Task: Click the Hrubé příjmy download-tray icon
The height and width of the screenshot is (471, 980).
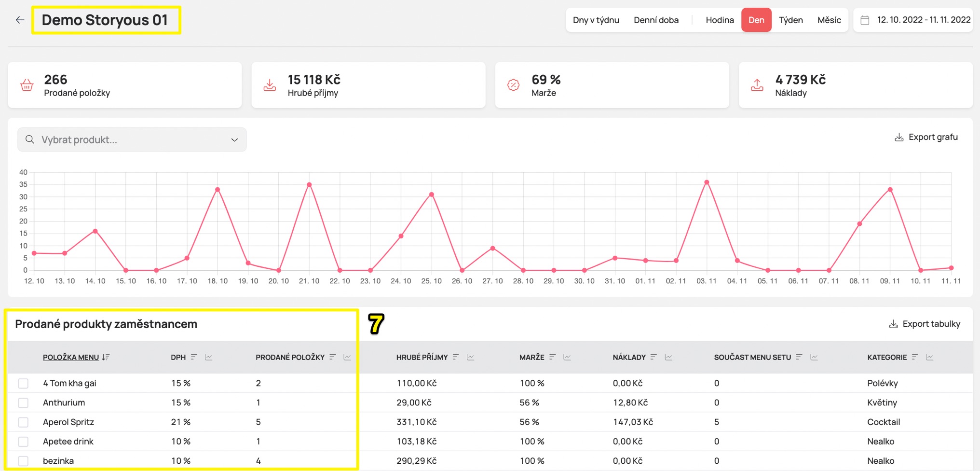Action: [x=270, y=85]
